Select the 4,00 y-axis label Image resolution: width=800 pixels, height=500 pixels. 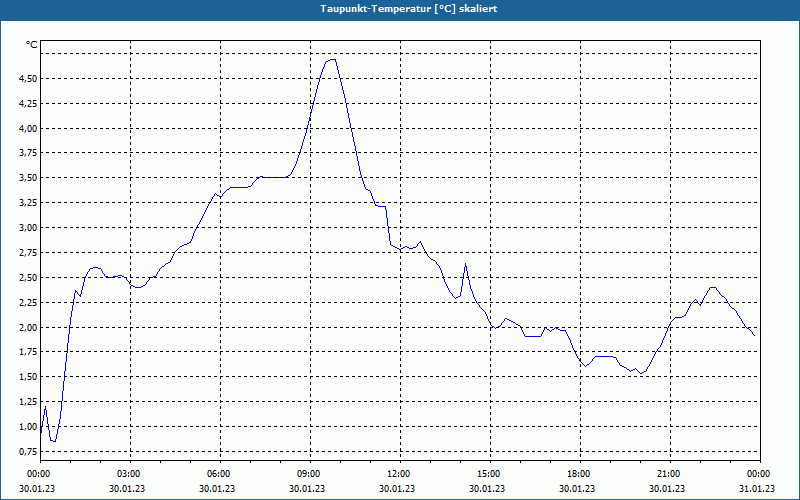coord(29,129)
